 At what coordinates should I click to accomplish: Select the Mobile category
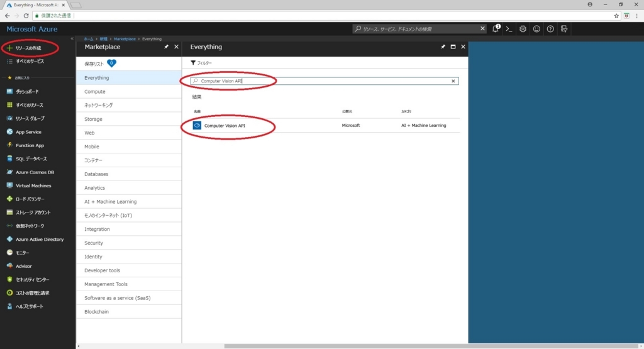[128, 147]
